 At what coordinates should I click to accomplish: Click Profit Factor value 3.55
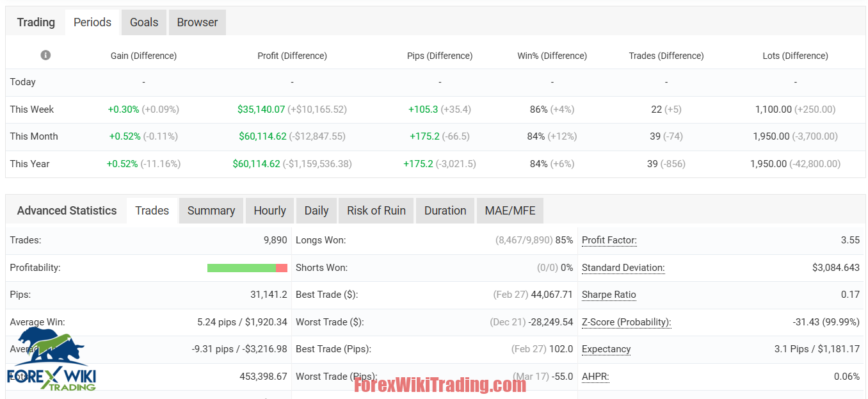click(x=850, y=240)
